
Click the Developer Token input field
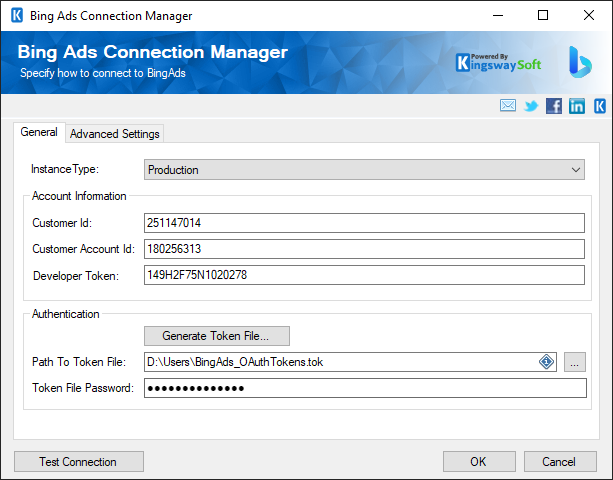364,275
